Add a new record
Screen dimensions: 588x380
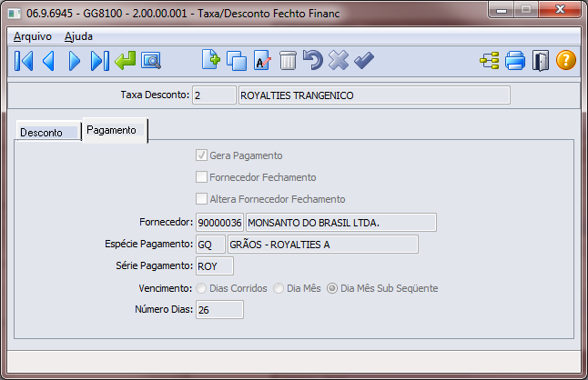coord(211,59)
